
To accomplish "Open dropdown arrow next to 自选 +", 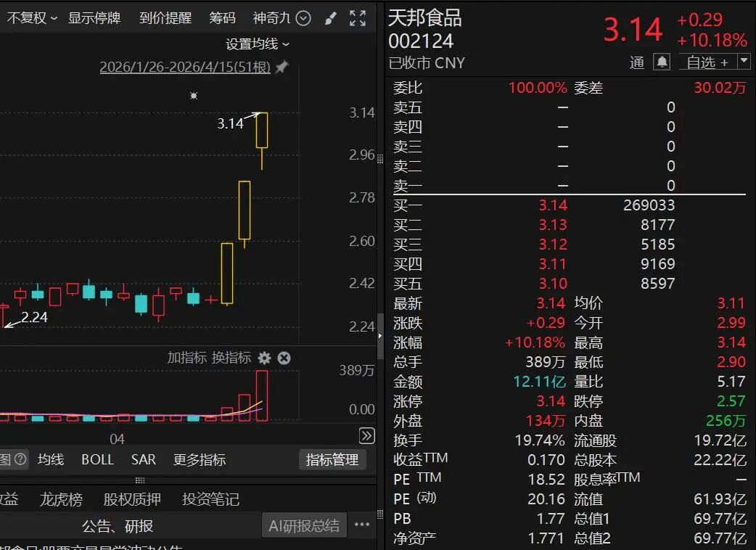I will 744,62.
